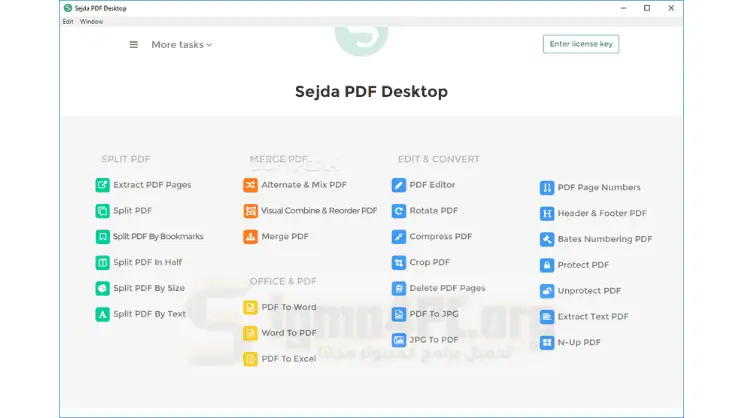This screenshot has height=418, width=743.
Task: Click the Bates Numbering PDF icon
Action: coord(547,239)
